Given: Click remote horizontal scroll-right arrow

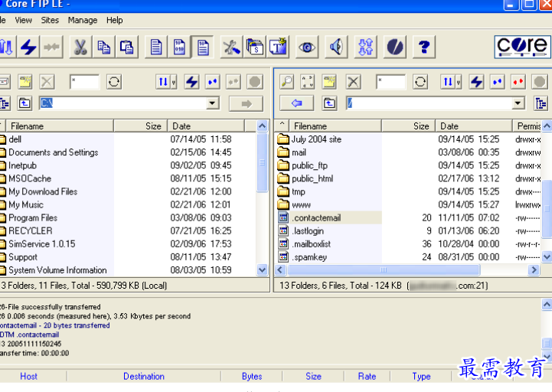Looking at the screenshot, I should point(534,269).
